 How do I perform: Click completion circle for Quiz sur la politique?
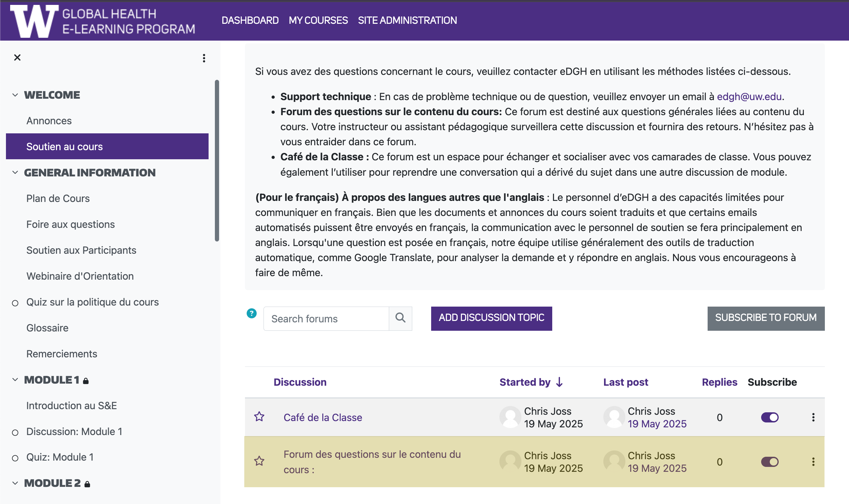pyautogui.click(x=15, y=303)
